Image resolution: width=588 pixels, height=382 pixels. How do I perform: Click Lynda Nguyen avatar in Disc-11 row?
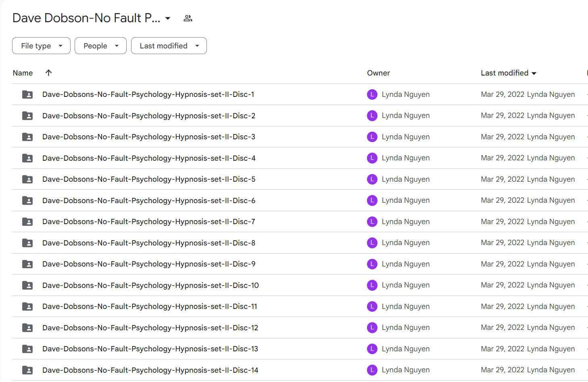click(x=372, y=306)
